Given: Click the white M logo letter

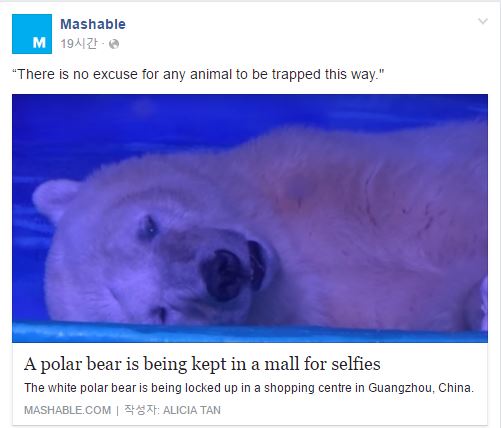Looking at the screenshot, I should [39, 43].
